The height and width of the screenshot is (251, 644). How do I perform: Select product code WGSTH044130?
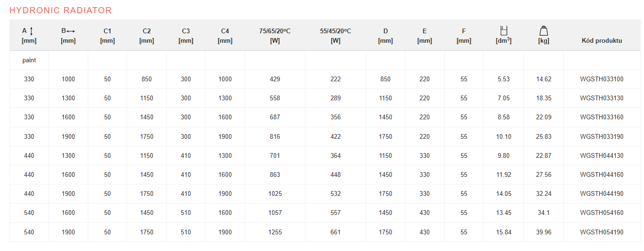click(x=601, y=155)
